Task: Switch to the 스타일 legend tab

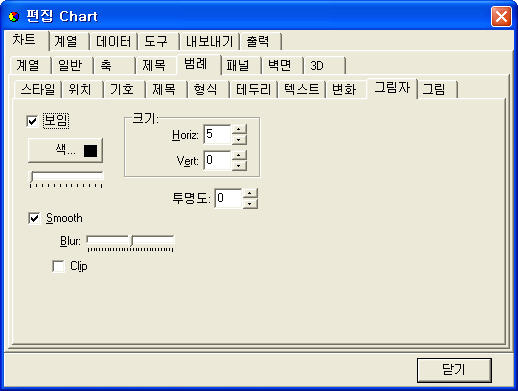Action: click(x=38, y=89)
